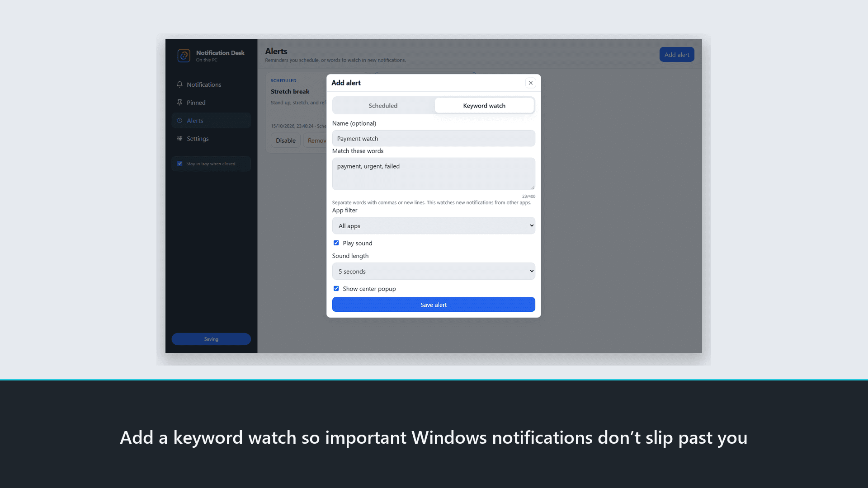Click the Add alert dialog title
This screenshot has width=868, height=488.
pos(346,83)
